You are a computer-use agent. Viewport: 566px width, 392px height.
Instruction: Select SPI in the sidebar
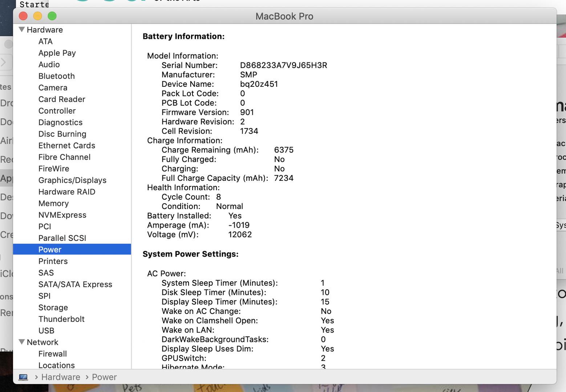[x=44, y=296]
